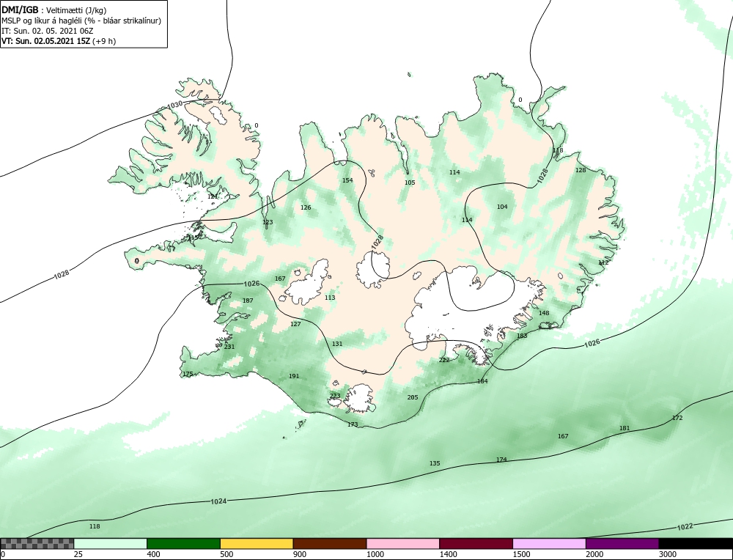Click the valid time 'VT: Sun. 02.05.2021 15Z'
This screenshot has height=560, width=733.
[46, 40]
